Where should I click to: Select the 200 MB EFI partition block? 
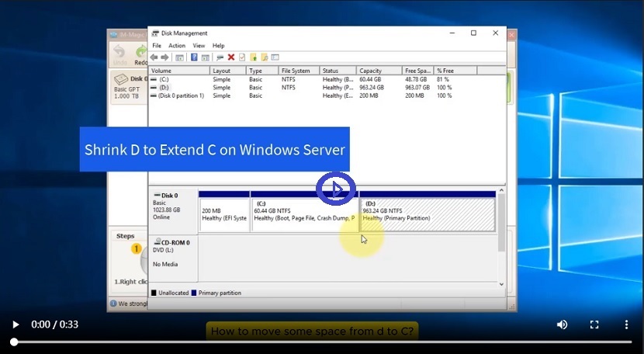coord(224,211)
